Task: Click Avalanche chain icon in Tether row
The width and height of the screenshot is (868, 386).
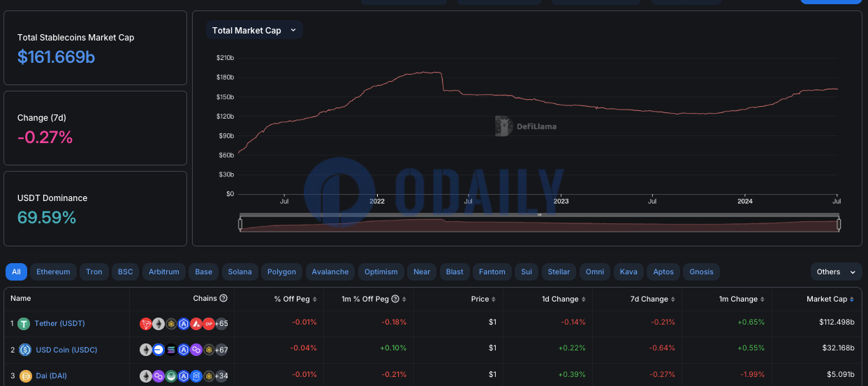Action: tap(196, 323)
